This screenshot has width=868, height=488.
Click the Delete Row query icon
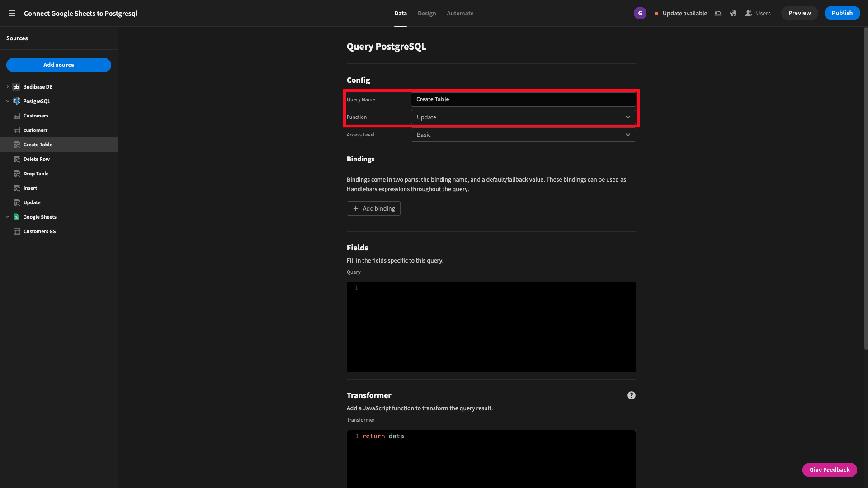tap(17, 159)
